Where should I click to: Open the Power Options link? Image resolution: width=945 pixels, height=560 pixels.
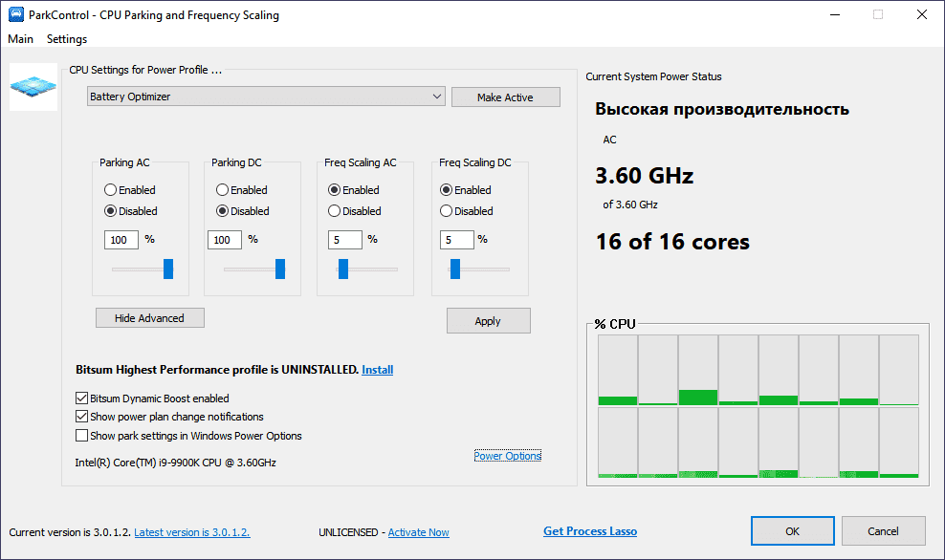(x=508, y=456)
